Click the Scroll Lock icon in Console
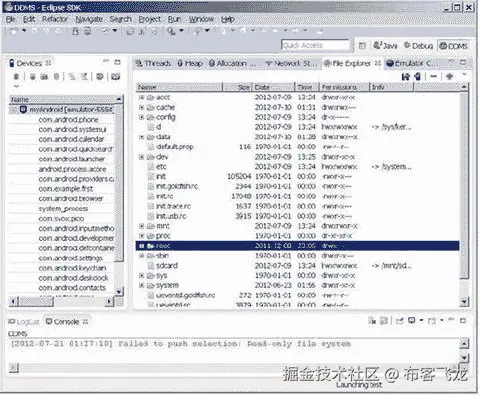Image resolution: width=480 pixels, height=395 pixels. point(384,321)
